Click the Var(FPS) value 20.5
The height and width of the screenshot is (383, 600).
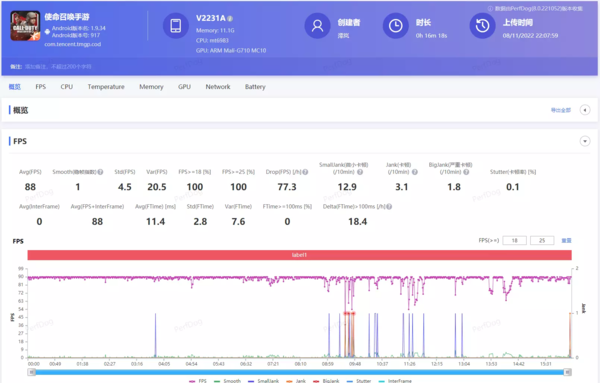pyautogui.click(x=157, y=187)
